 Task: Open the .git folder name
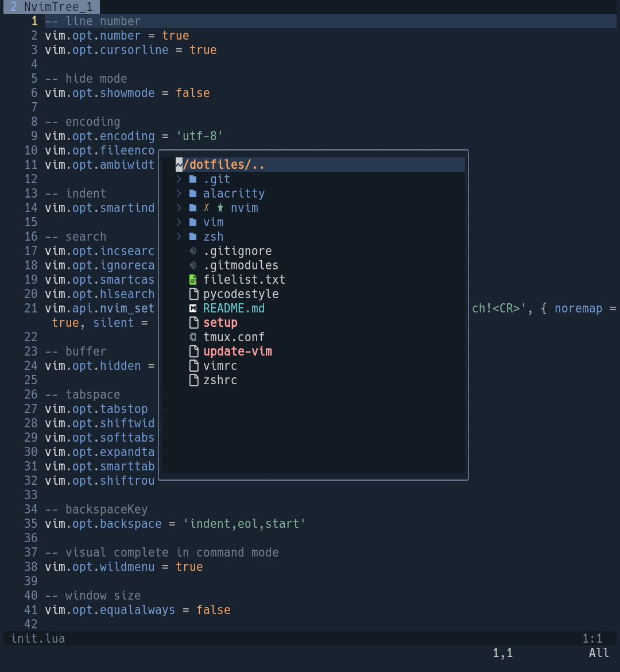coord(217,179)
